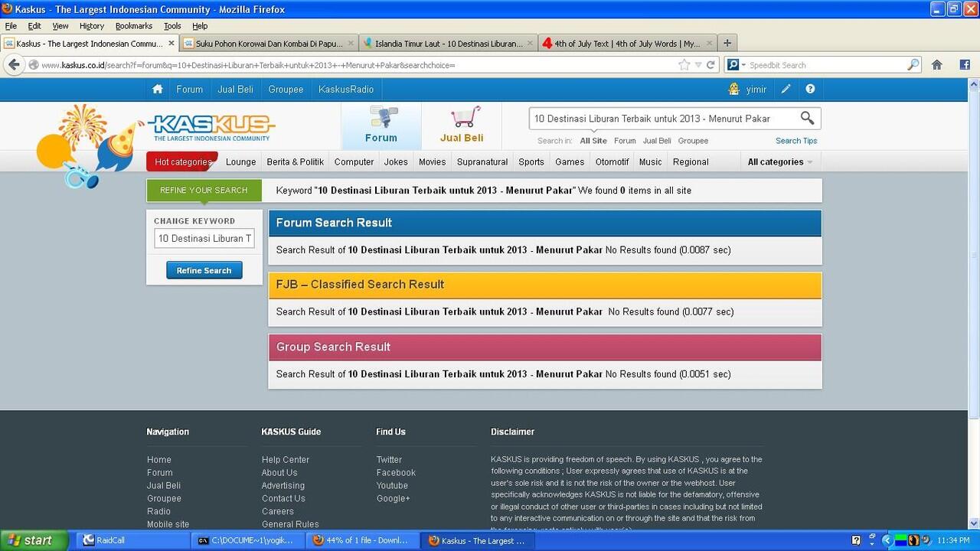
Task: Open RaidCall from the taskbar
Action: [132, 540]
